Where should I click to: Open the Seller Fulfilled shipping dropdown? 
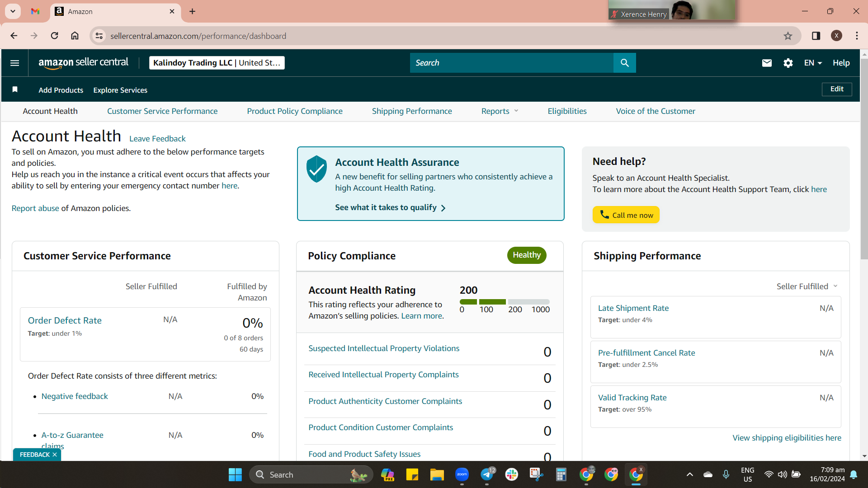[807, 286]
